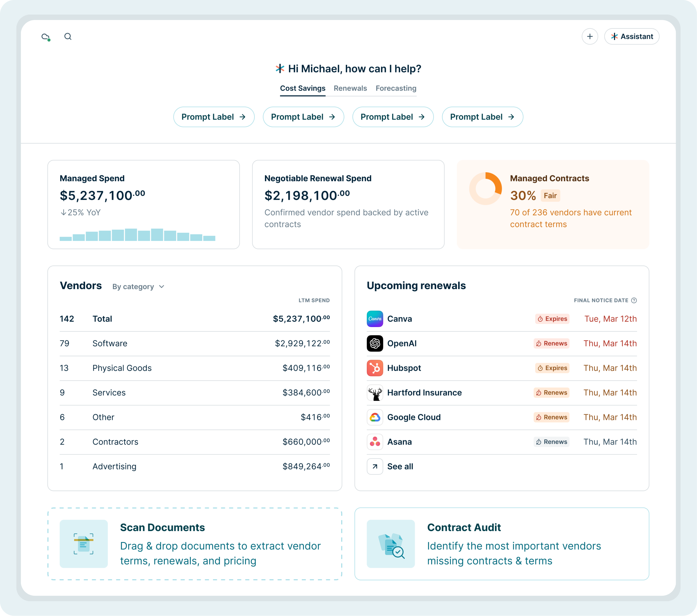Click the Contract Audit document icon
Image resolution: width=697 pixels, height=616 pixels.
(x=391, y=544)
